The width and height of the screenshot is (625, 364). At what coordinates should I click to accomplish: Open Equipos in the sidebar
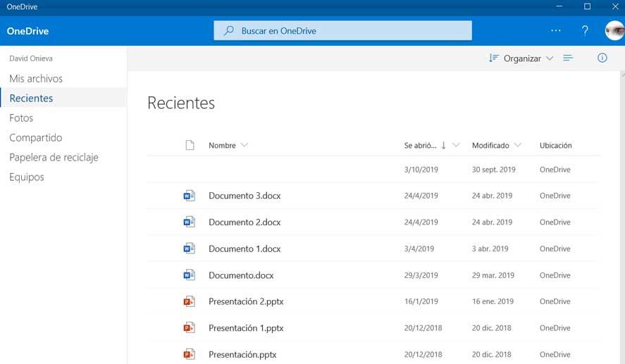coord(27,177)
